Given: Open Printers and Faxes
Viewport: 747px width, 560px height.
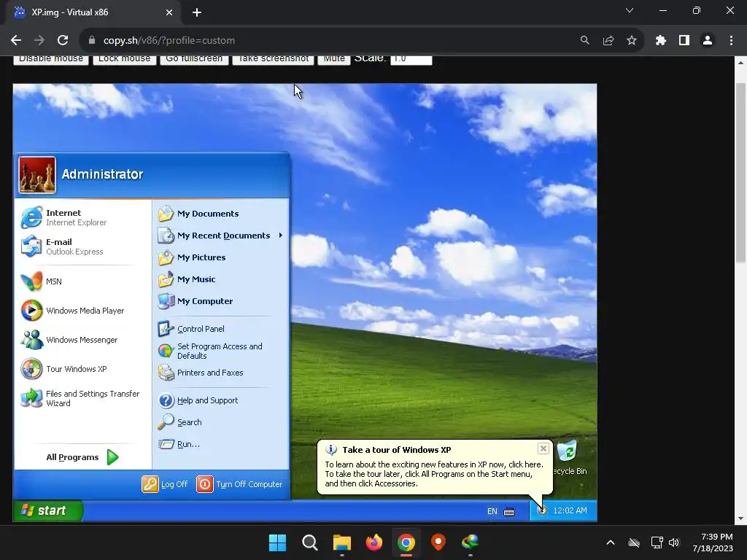Looking at the screenshot, I should 201,373.
